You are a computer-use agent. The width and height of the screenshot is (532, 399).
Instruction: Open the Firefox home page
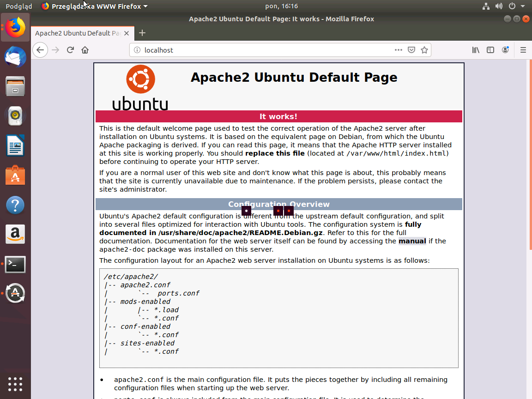[x=85, y=50]
